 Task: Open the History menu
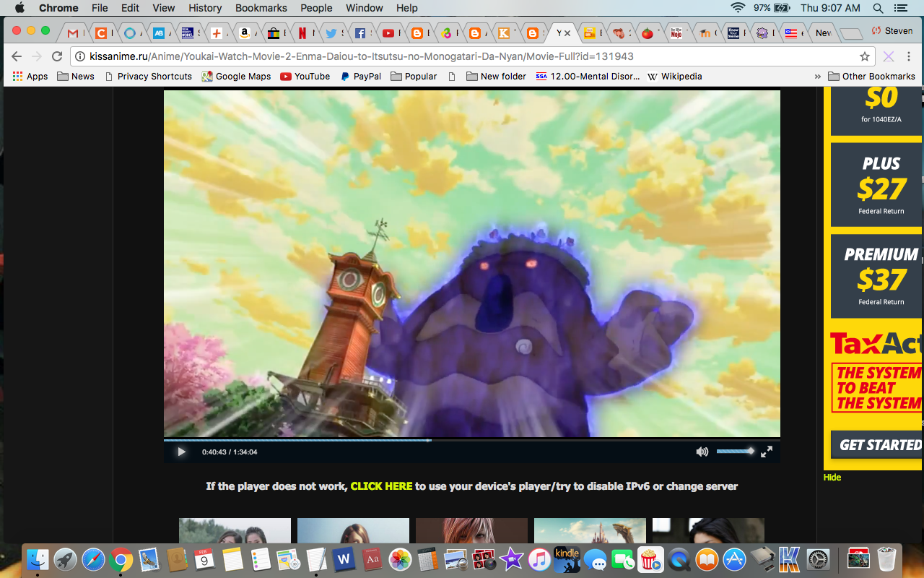click(205, 8)
